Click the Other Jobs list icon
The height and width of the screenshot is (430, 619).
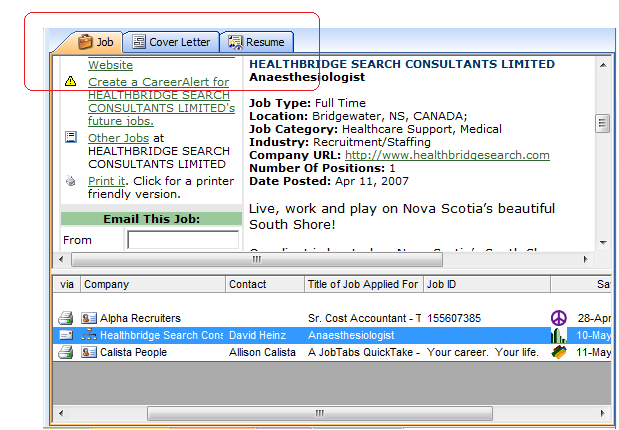click(x=71, y=137)
